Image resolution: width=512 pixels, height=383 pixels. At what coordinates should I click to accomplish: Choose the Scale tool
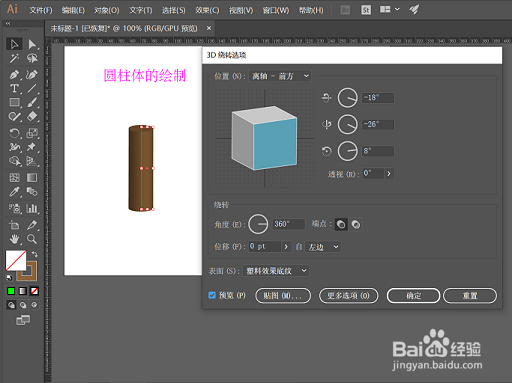[32, 133]
